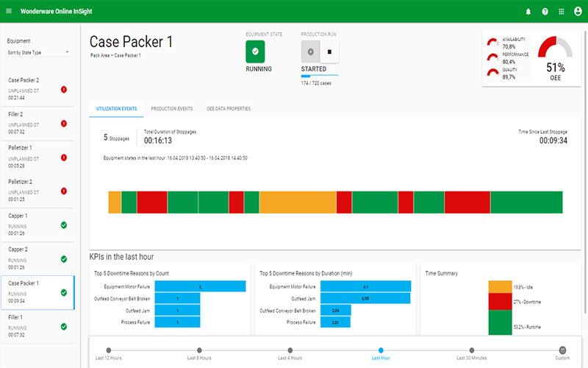Select Capper 1 in equipment list
The width and height of the screenshot is (588, 368).
[x=38, y=224]
